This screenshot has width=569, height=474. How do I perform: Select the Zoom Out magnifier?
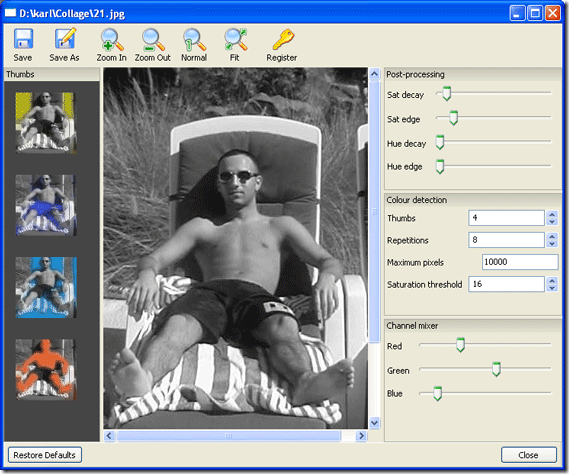pyautogui.click(x=153, y=39)
